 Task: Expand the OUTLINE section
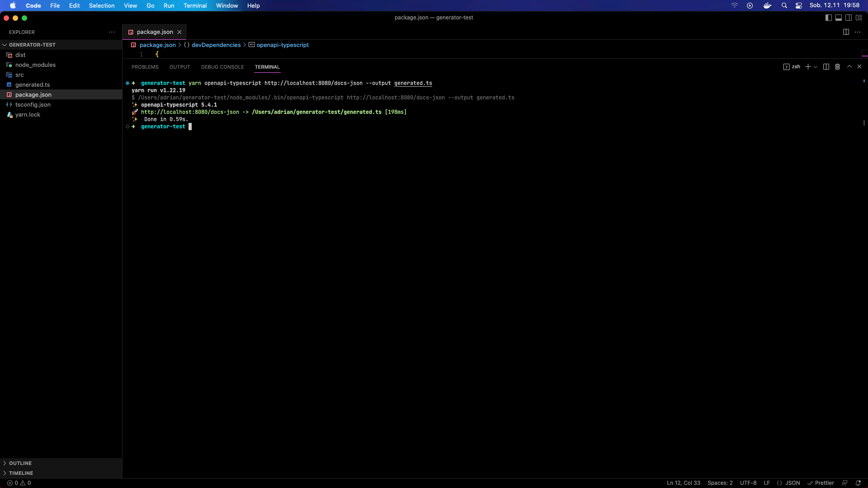19,463
